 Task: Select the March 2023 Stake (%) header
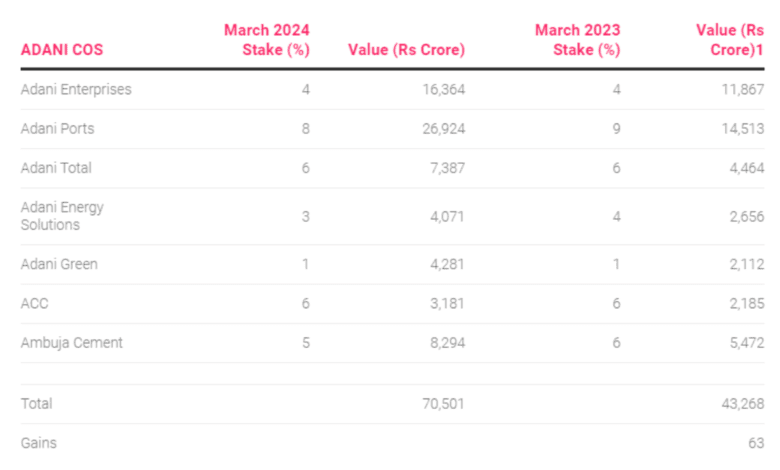578,40
